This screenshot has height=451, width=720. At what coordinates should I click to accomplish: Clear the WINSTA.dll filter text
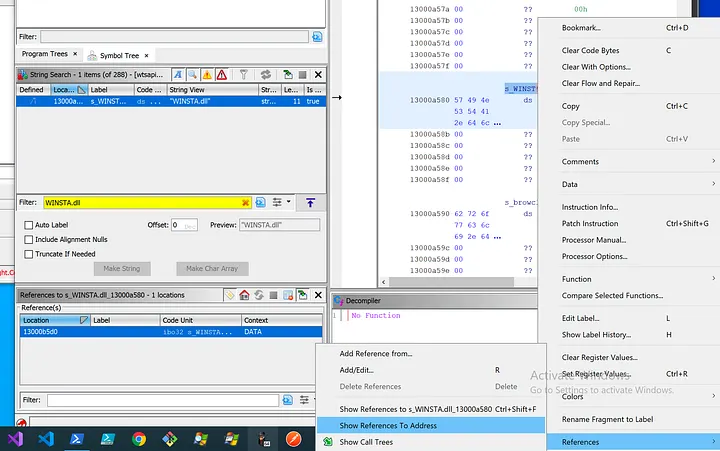[x=244, y=202]
